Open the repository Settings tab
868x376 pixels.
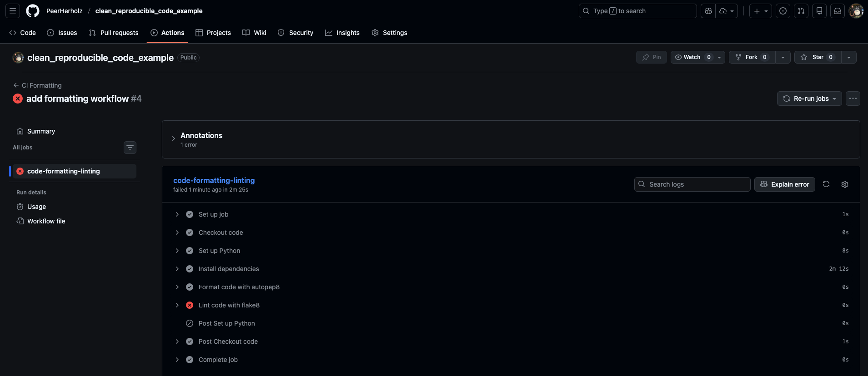pyautogui.click(x=389, y=33)
